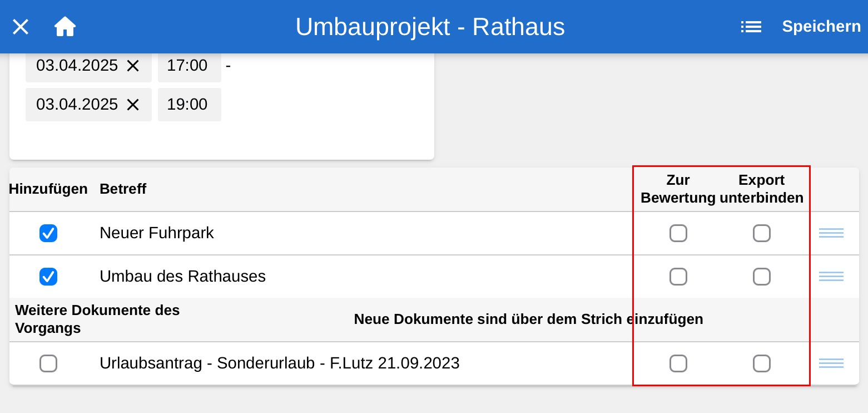Click the Speichern button

coord(821,27)
